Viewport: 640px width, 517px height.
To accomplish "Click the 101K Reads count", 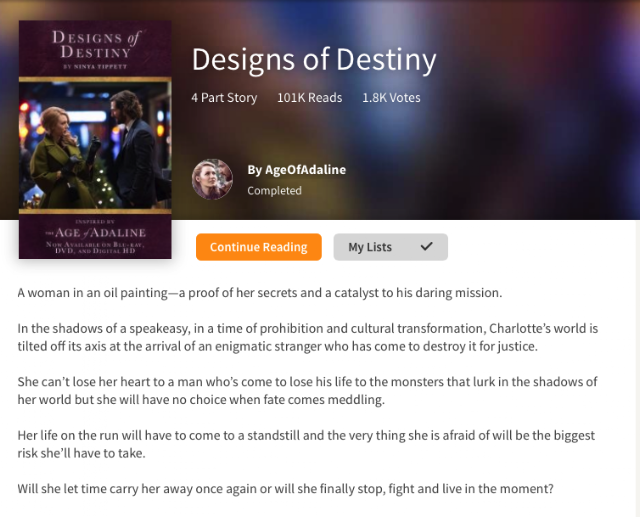I will (x=309, y=98).
